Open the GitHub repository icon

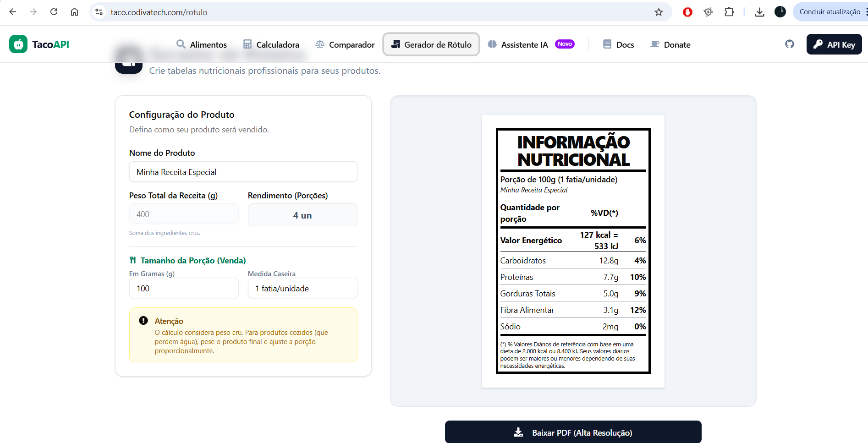(x=789, y=44)
